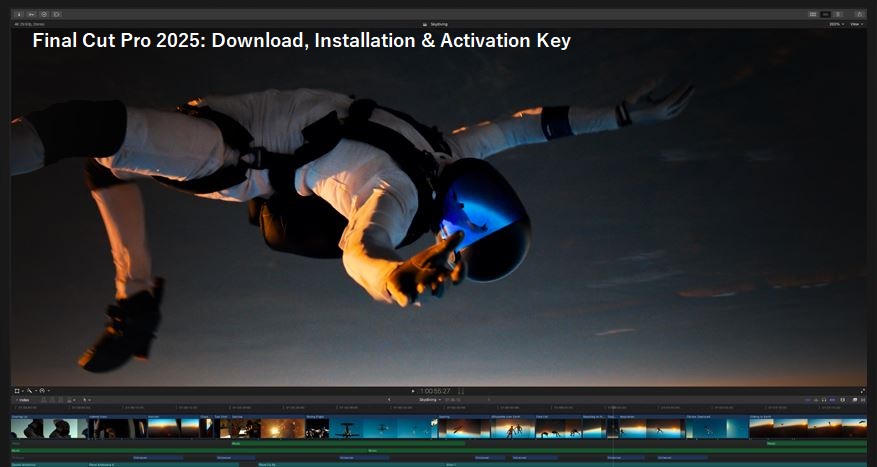877x467 pixels.
Task: Open the Effects browser icon
Action: [x=855, y=400]
